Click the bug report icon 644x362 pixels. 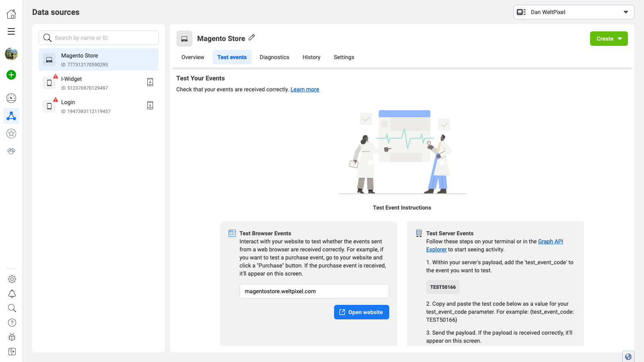pyautogui.click(x=12, y=337)
